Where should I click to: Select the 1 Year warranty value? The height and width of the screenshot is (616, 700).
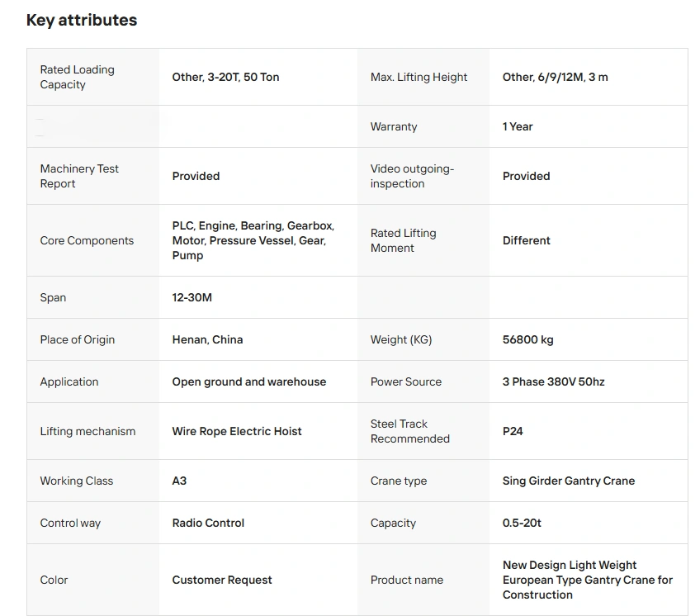tap(518, 126)
